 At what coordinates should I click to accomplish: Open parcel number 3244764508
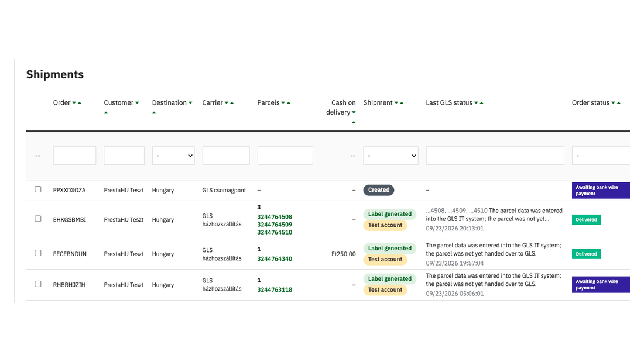pos(275,217)
